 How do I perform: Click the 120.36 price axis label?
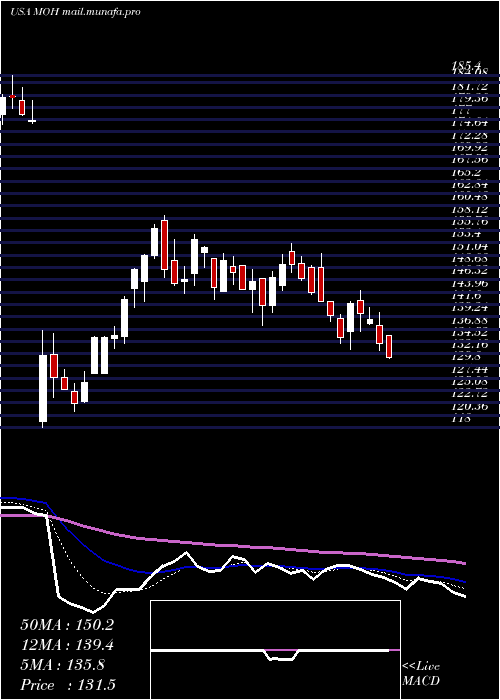point(469,407)
